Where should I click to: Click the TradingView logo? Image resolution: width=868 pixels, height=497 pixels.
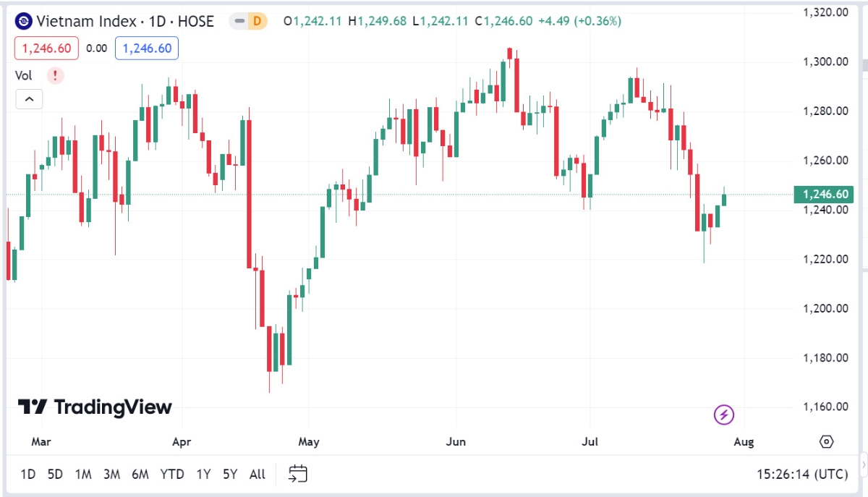tap(95, 407)
